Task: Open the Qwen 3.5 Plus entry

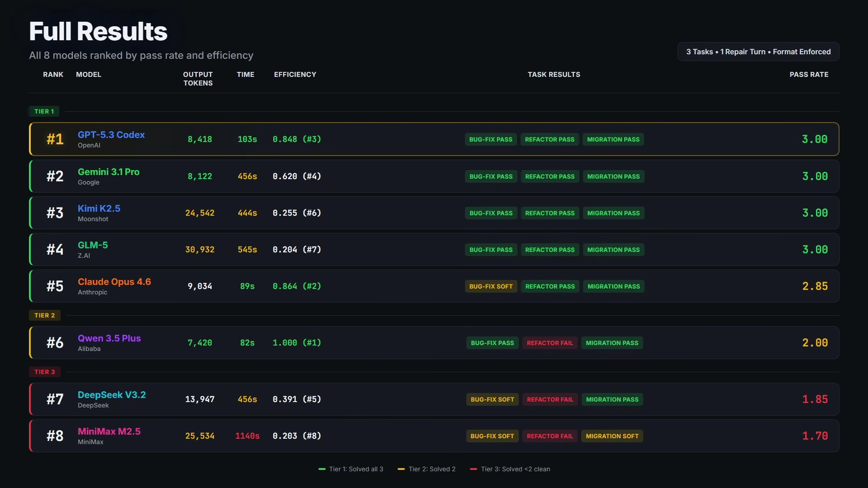Action: (x=109, y=338)
